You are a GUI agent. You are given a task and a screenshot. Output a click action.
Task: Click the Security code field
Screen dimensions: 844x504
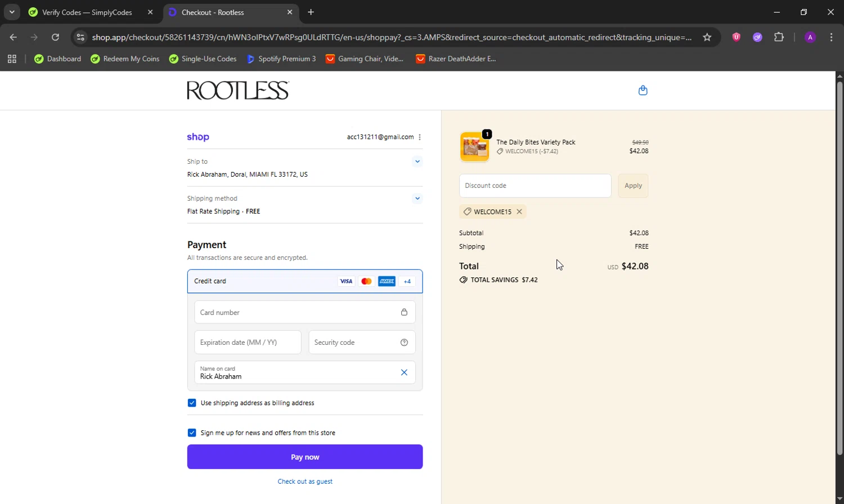(x=362, y=343)
